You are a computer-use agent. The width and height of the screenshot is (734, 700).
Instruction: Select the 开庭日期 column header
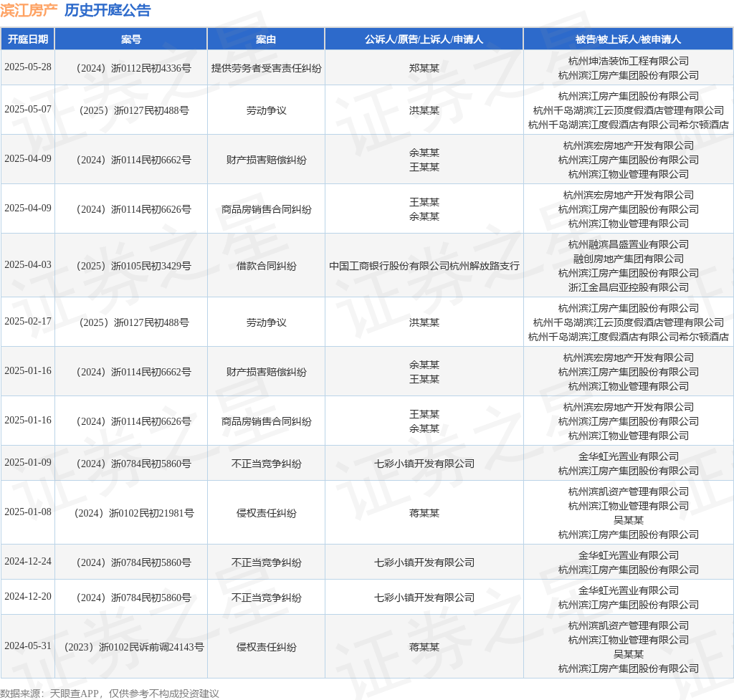[28, 39]
